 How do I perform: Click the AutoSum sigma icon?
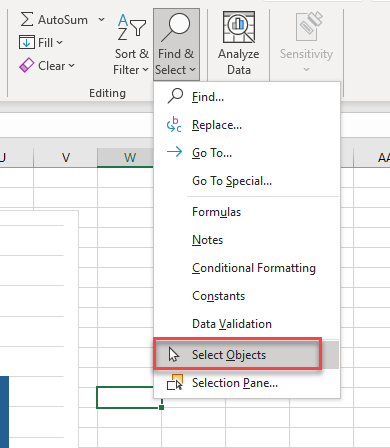pos(27,19)
